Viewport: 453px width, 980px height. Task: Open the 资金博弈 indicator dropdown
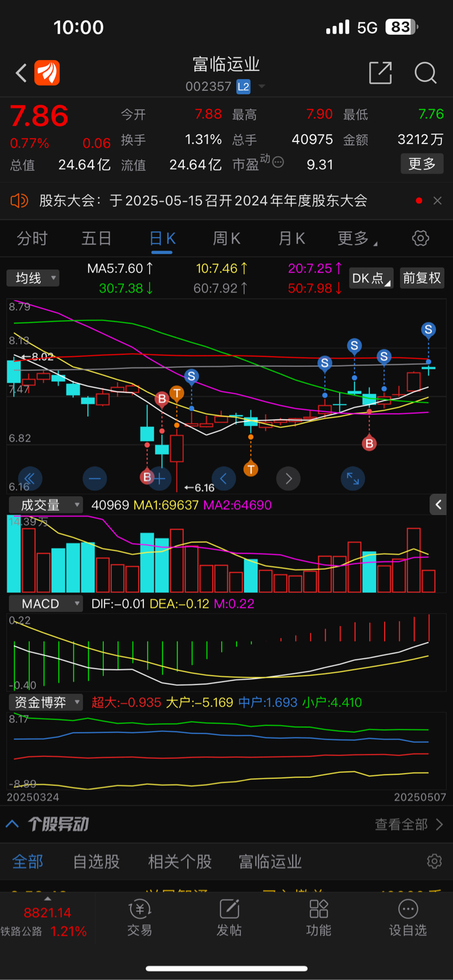coord(45,702)
